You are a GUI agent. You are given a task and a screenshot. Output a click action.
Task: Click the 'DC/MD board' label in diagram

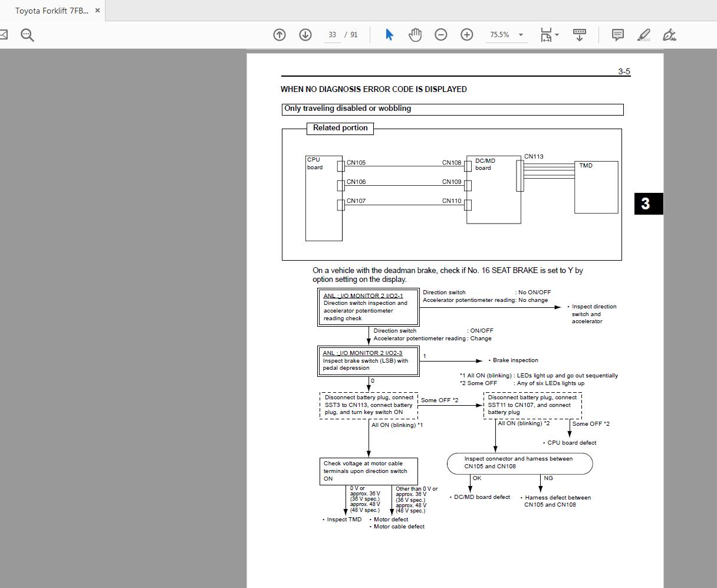tap(485, 164)
